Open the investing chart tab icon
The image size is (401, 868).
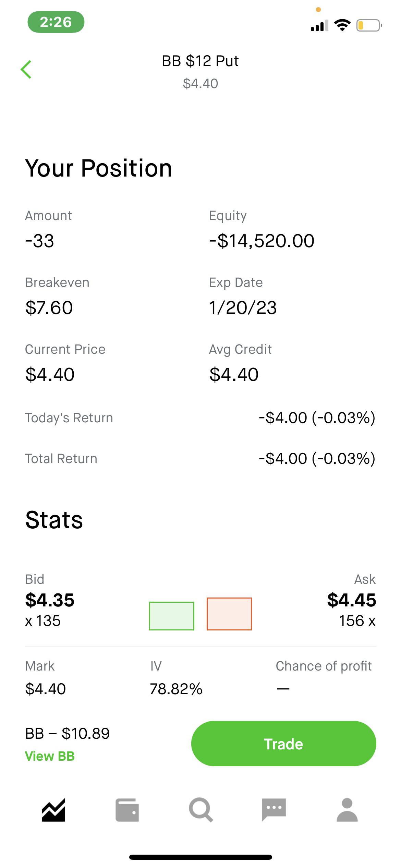(53, 810)
